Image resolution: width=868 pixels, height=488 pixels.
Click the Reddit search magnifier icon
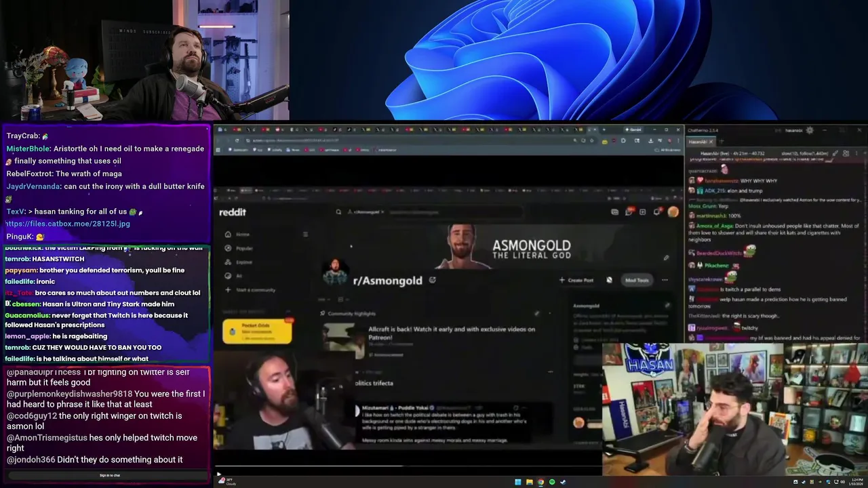(x=338, y=212)
